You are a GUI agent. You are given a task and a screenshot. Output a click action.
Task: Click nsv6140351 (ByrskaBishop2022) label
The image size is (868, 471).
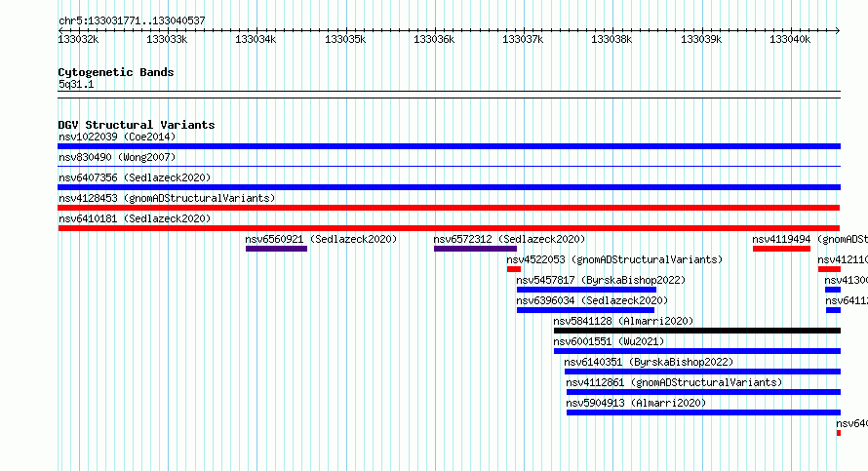point(649,362)
